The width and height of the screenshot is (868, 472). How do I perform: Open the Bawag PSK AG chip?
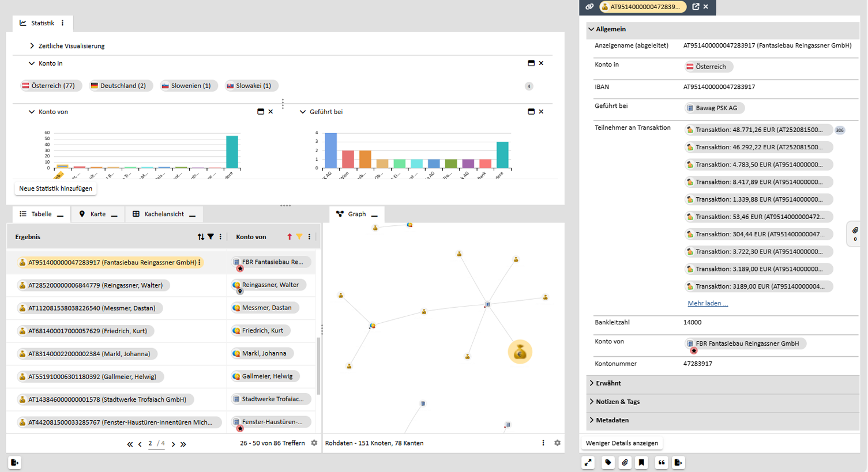[x=715, y=108]
